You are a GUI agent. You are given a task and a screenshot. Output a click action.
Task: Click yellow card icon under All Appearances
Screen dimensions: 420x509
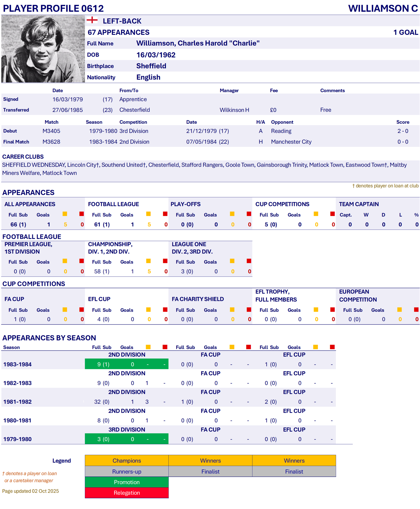click(x=65, y=214)
